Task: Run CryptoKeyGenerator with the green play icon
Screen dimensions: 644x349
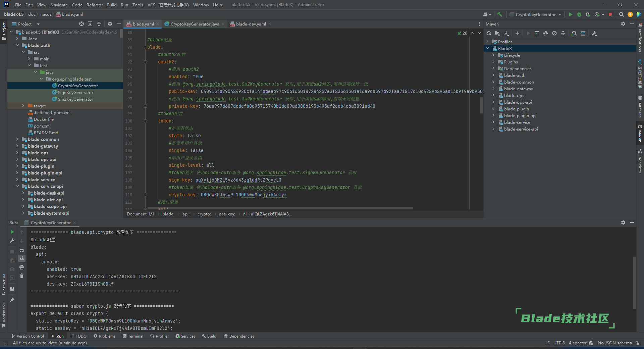Action: tap(571, 14)
